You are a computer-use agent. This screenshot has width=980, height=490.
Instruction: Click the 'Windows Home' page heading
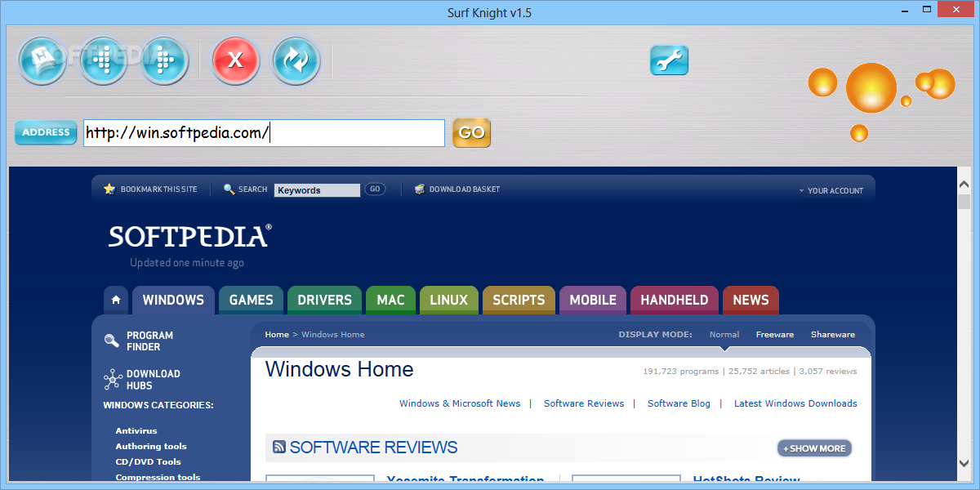(340, 369)
